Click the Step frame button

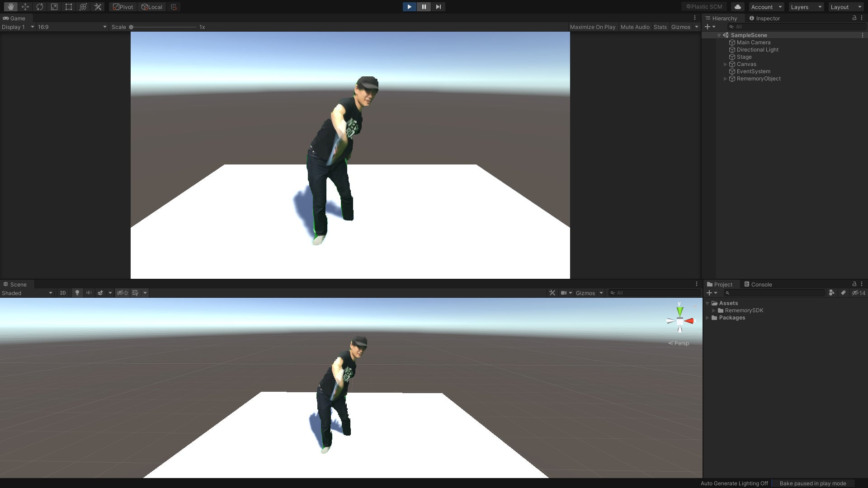[438, 7]
